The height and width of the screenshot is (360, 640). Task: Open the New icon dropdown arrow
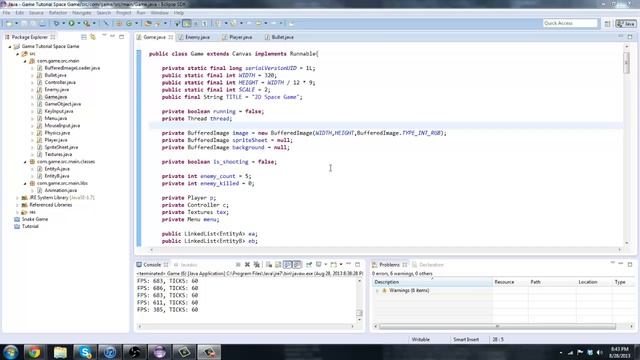tap(17, 24)
